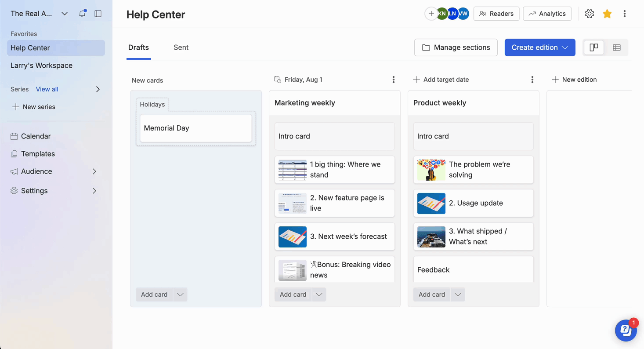
Task: Add card in Marketing weekly column
Action: (x=293, y=294)
